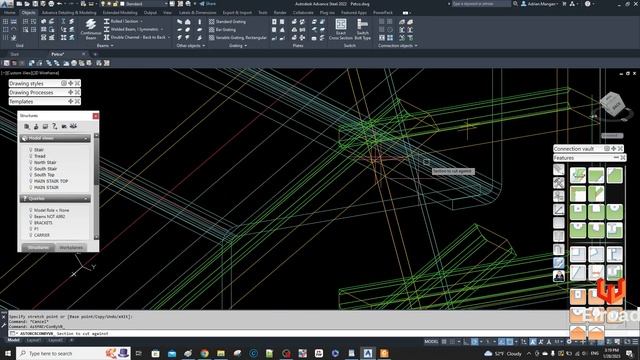Viewport: 640px width, 360px height.
Task: Click the help question icon in project panel toolbar
Action: coord(54,126)
